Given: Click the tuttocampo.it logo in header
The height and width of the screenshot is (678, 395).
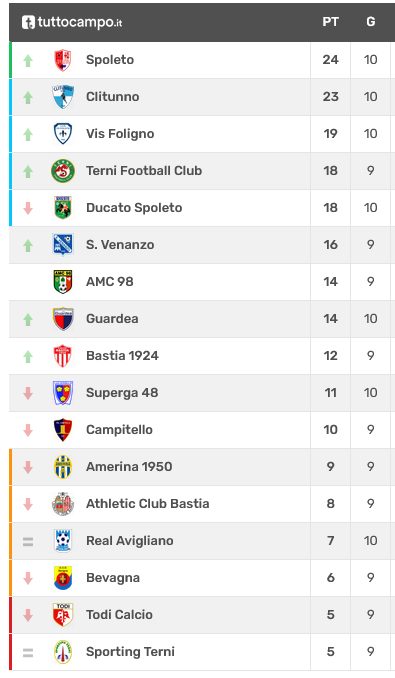Looking at the screenshot, I should (x=72, y=22).
